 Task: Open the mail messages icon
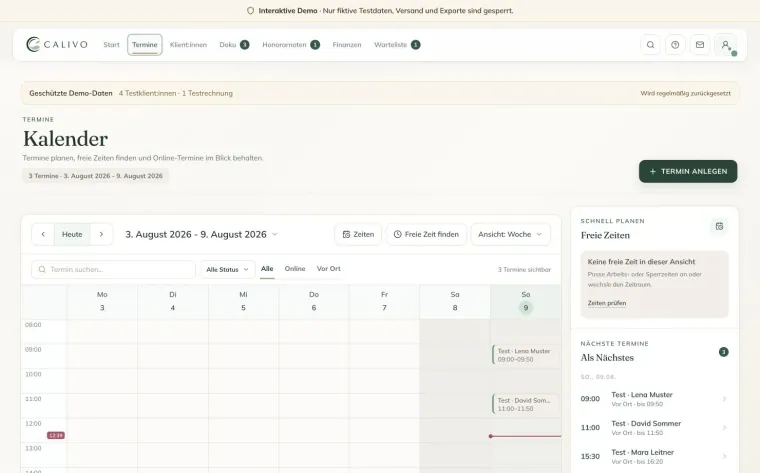(x=700, y=45)
